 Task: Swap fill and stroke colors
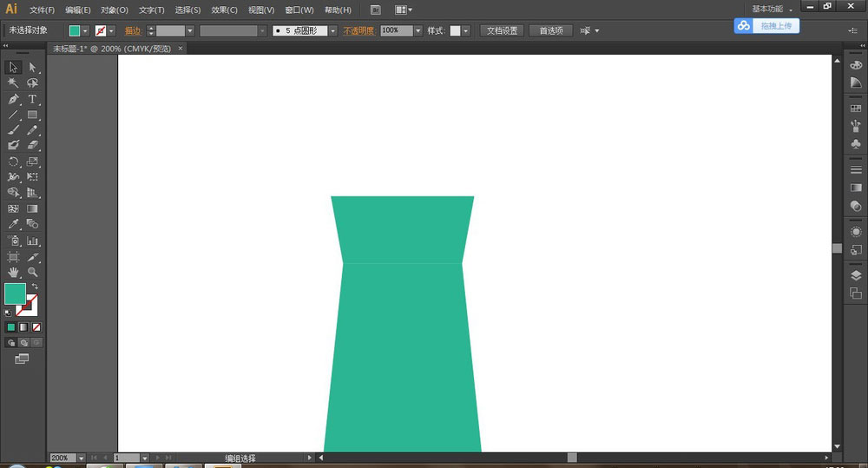(35, 287)
